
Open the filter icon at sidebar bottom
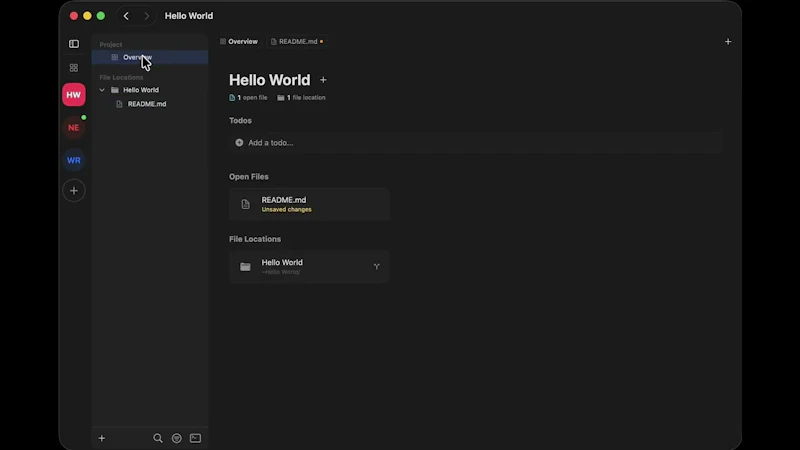pyautogui.click(x=177, y=438)
